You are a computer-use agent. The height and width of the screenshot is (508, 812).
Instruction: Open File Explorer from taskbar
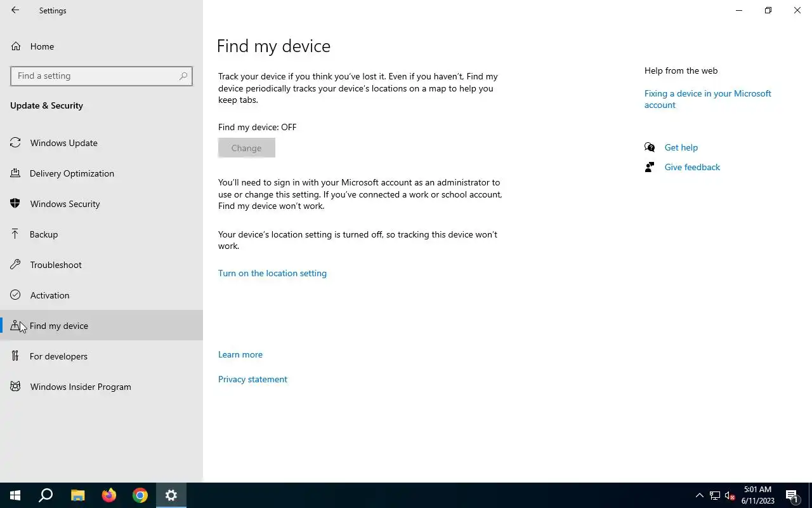coord(77,495)
